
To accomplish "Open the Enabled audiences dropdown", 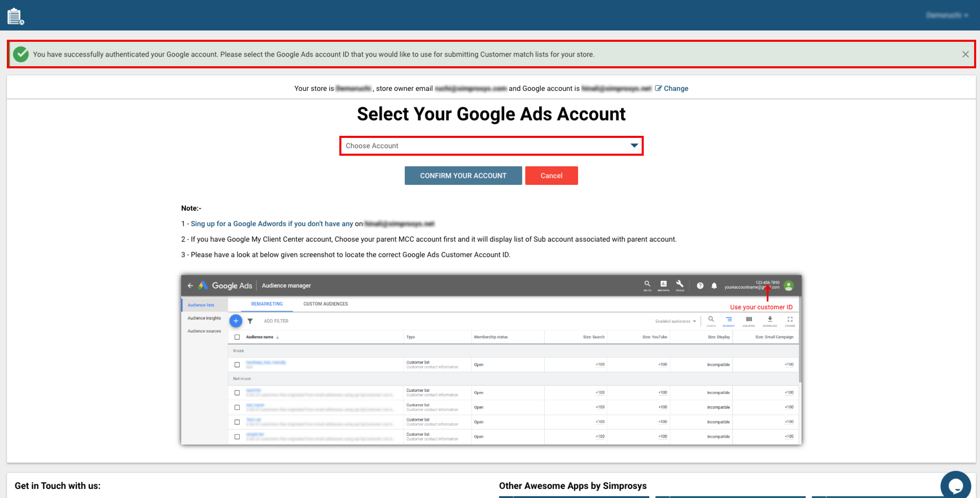I will pyautogui.click(x=676, y=321).
